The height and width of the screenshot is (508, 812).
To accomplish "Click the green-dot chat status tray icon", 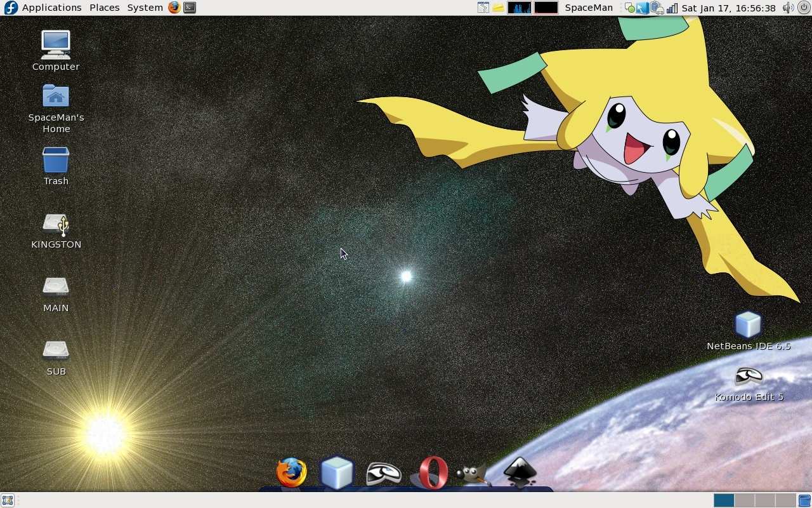I will 629,8.
